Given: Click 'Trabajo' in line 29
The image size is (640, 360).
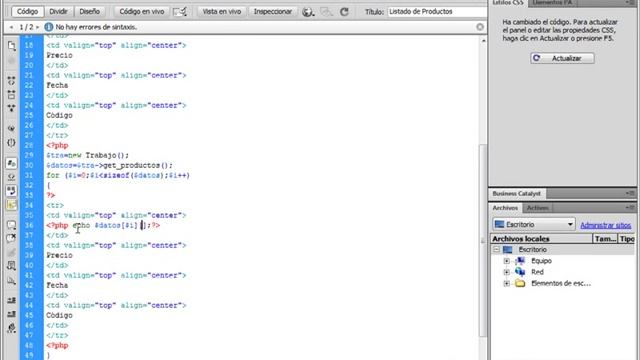Looking at the screenshot, I should click(101, 156).
